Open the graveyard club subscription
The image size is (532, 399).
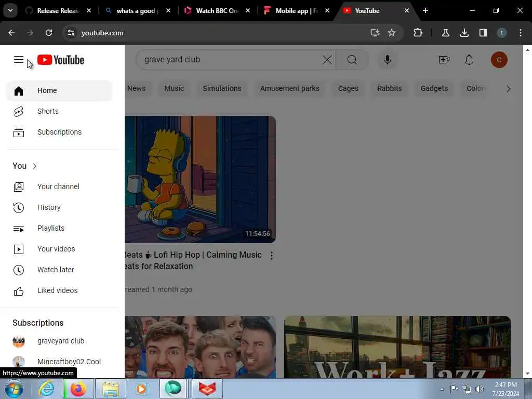pyautogui.click(x=59, y=341)
